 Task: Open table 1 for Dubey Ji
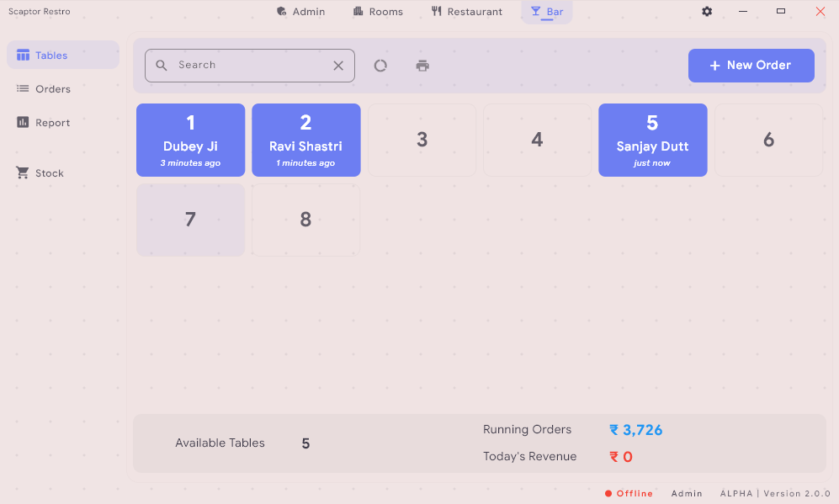point(190,141)
